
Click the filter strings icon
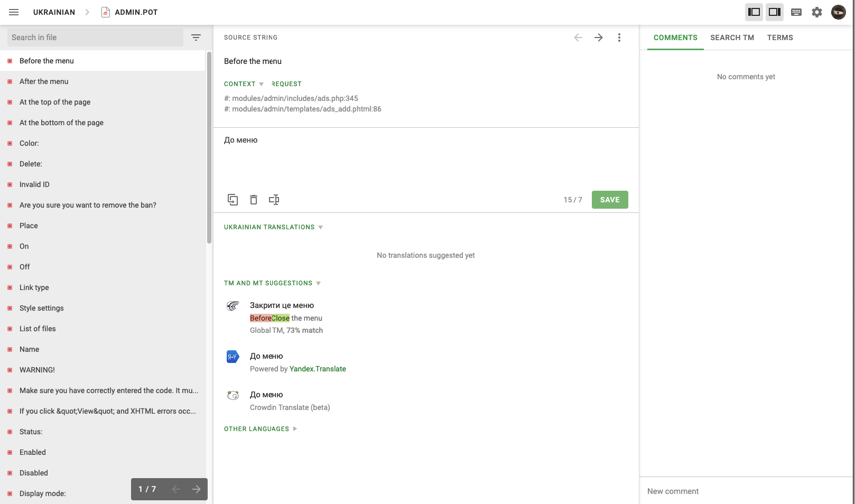click(196, 38)
